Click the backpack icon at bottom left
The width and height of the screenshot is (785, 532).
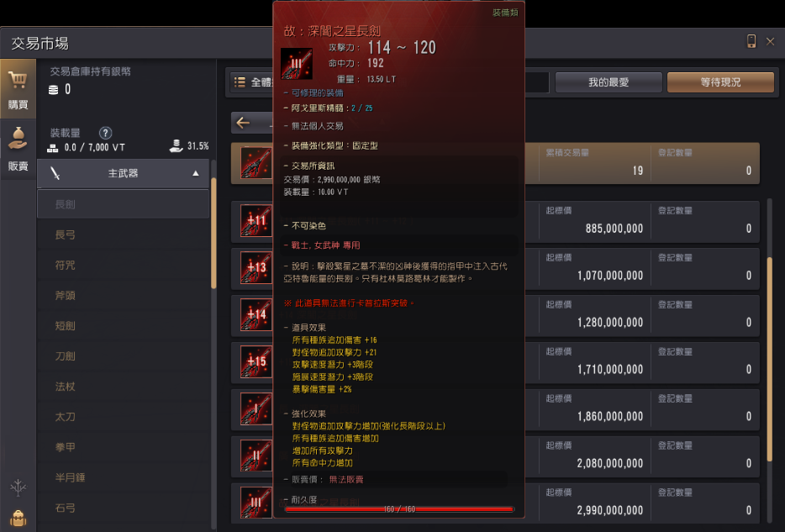pyautogui.click(x=18, y=519)
